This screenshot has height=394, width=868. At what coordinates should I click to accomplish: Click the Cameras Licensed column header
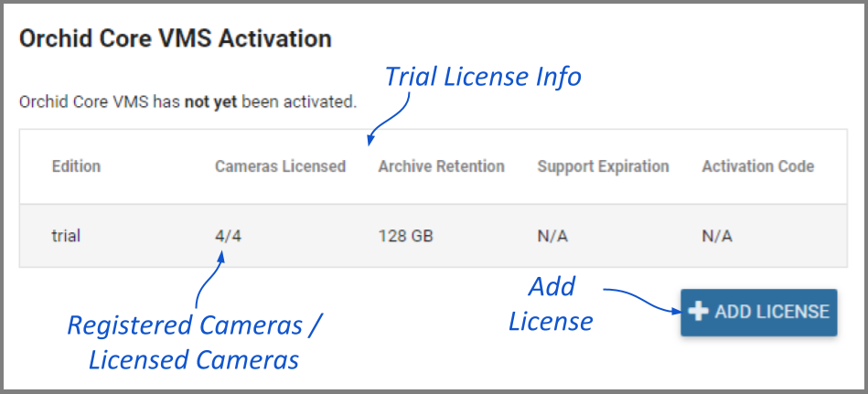click(x=280, y=166)
